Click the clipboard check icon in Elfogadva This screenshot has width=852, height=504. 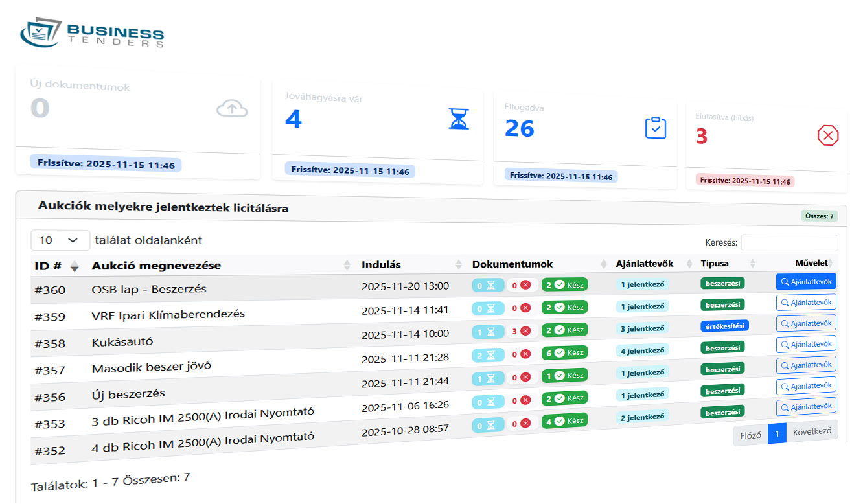655,128
